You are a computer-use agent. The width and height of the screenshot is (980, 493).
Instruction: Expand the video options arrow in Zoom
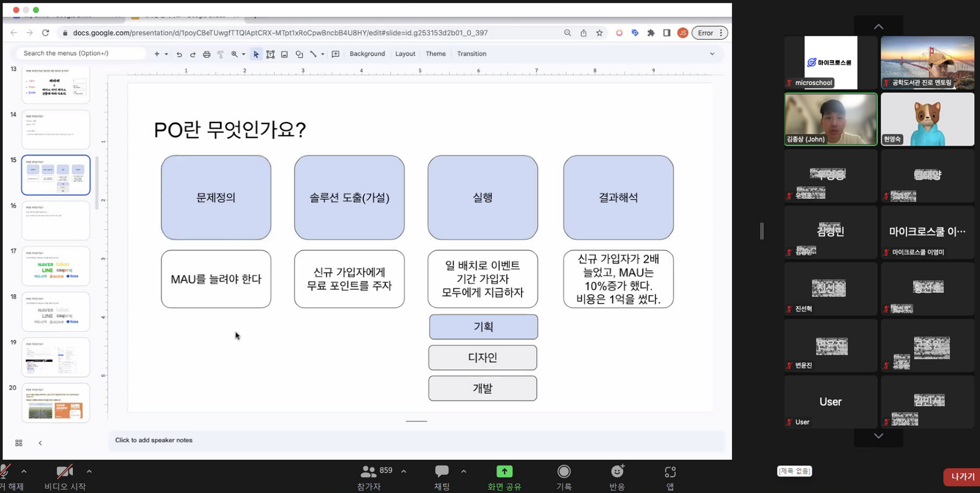click(x=89, y=471)
